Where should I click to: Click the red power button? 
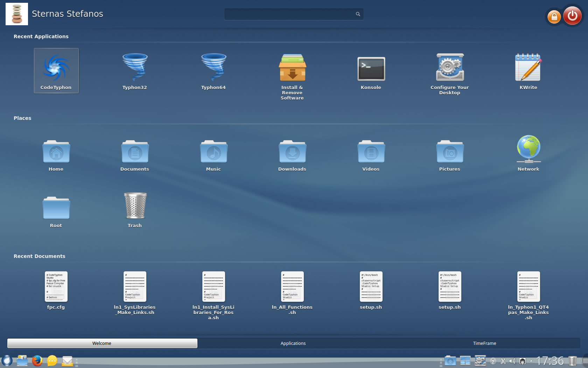573,16
